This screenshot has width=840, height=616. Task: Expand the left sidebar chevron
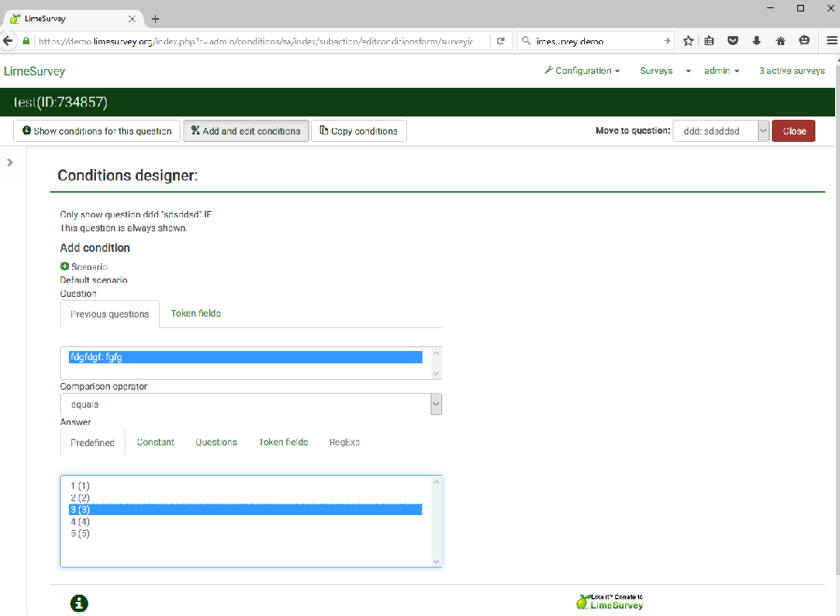tap(10, 162)
